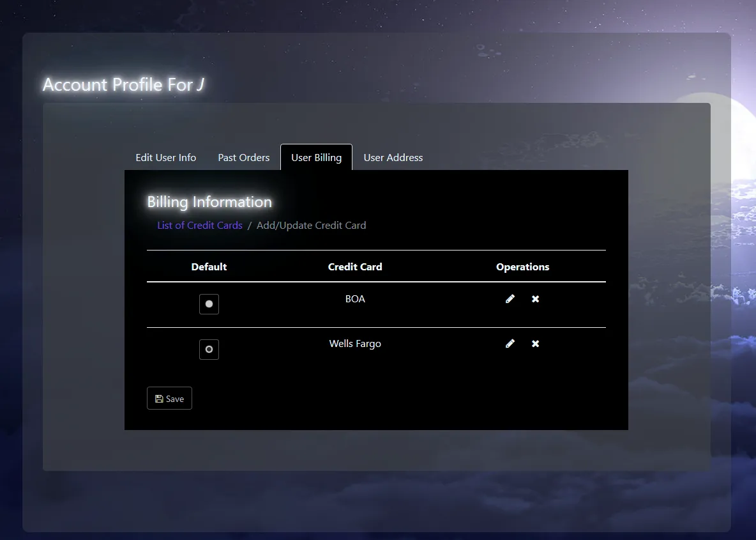756x540 pixels.
Task: Open the Edit User Info tab
Action: coord(166,157)
